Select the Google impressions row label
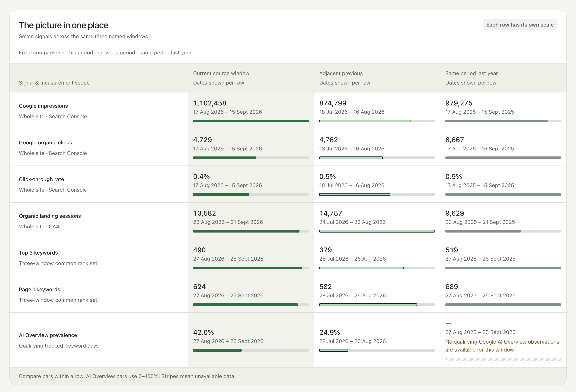Viewport: 576px width, 392px height. [x=43, y=106]
